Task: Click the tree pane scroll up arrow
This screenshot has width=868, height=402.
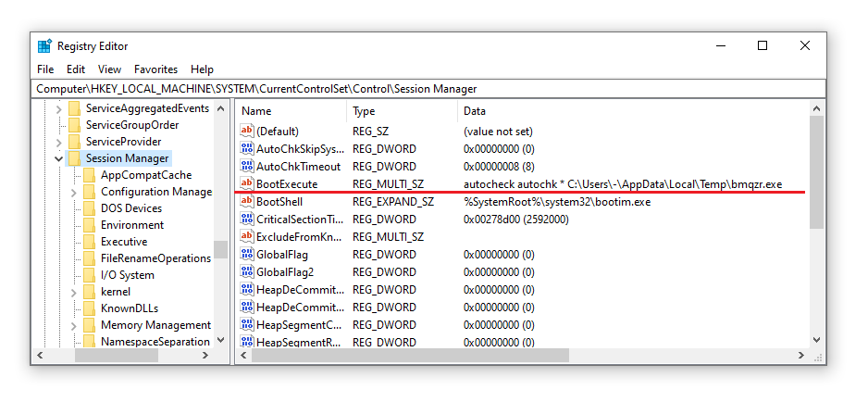Action: coord(221,108)
